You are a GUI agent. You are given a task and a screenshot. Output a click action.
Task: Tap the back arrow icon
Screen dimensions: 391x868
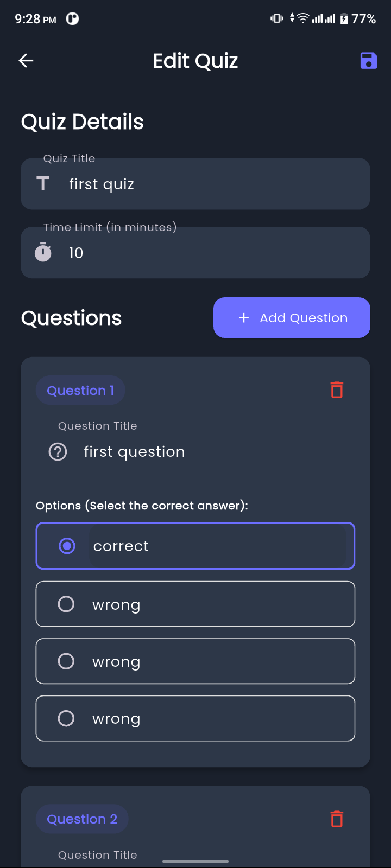pyautogui.click(x=26, y=61)
